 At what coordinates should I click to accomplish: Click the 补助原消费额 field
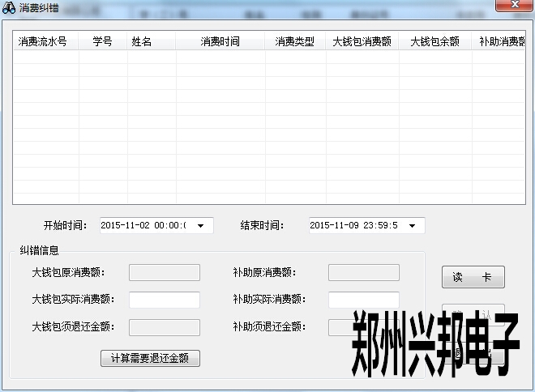363,273
